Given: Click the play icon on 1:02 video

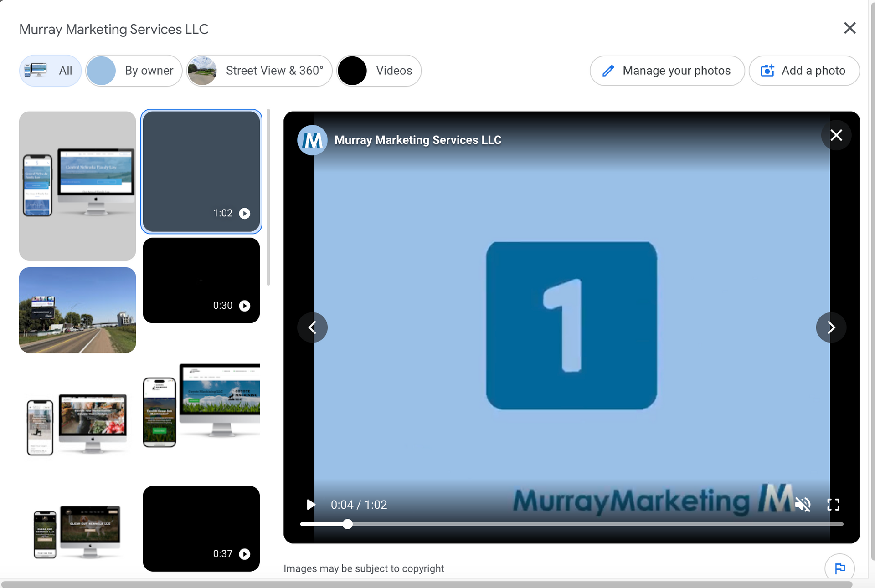Looking at the screenshot, I should pos(245,214).
